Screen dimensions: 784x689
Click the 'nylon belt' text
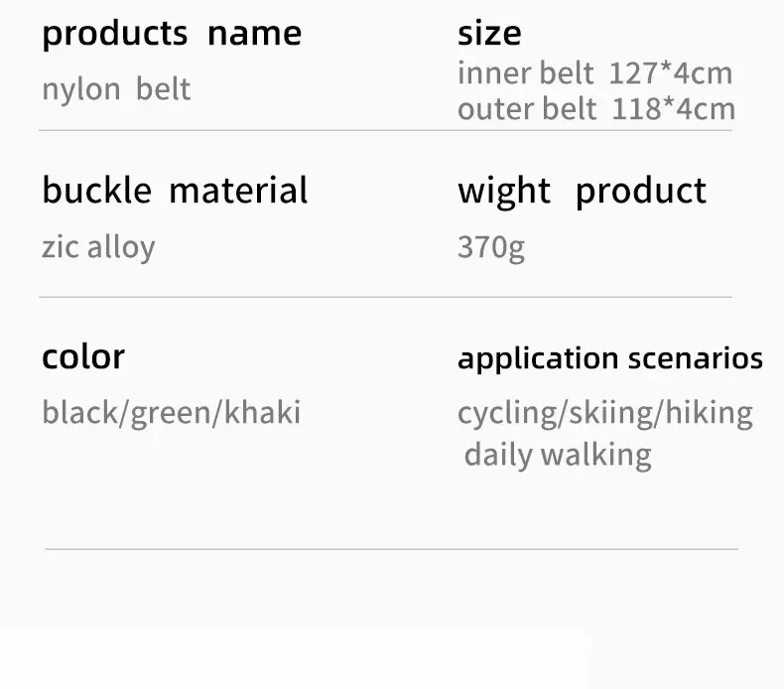(x=116, y=89)
